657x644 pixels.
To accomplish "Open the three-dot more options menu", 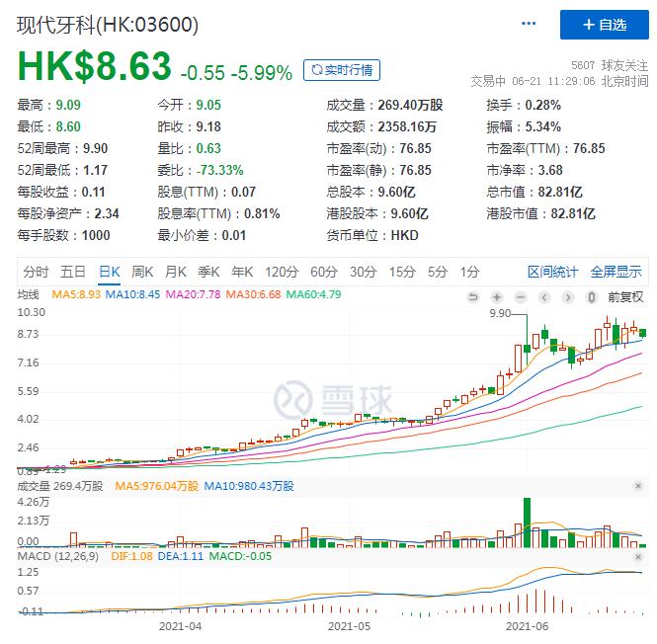I will click(529, 24).
